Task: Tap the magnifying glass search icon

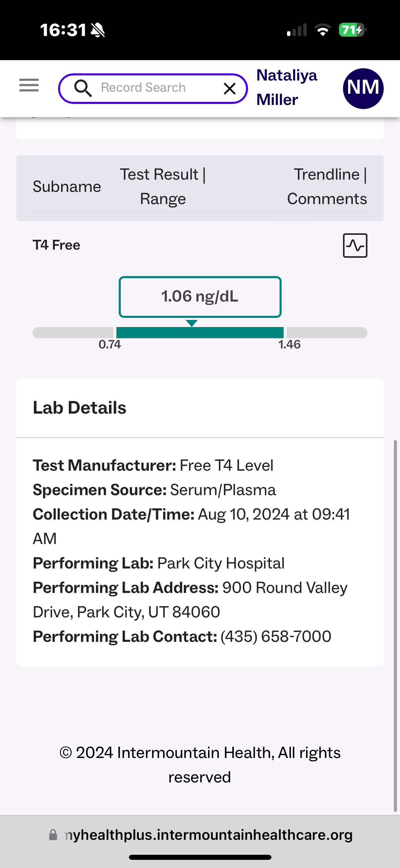Action: (x=83, y=88)
